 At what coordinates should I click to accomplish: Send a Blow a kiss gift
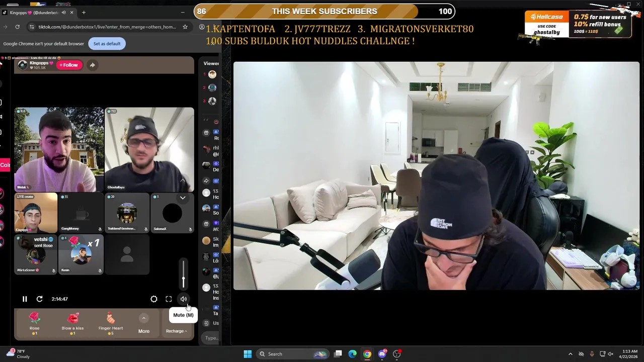pyautogui.click(x=72, y=323)
